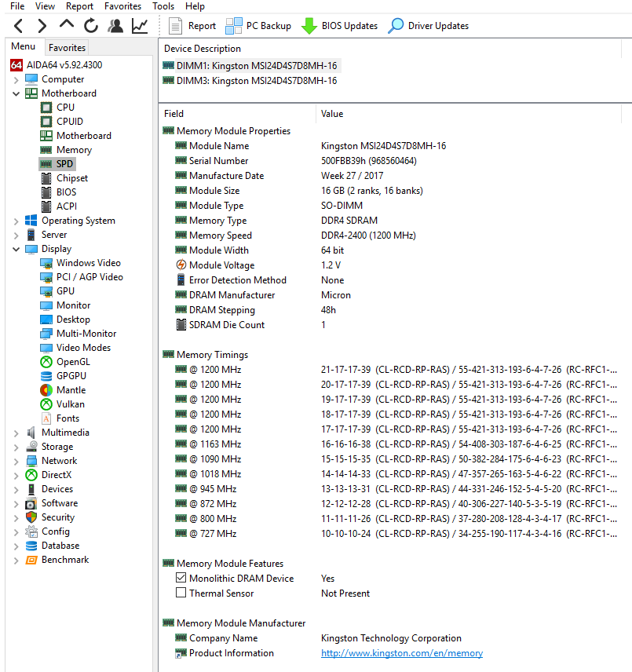The width and height of the screenshot is (632, 672).
Task: Open the Benchmark icon in the tree
Action: coord(31,561)
